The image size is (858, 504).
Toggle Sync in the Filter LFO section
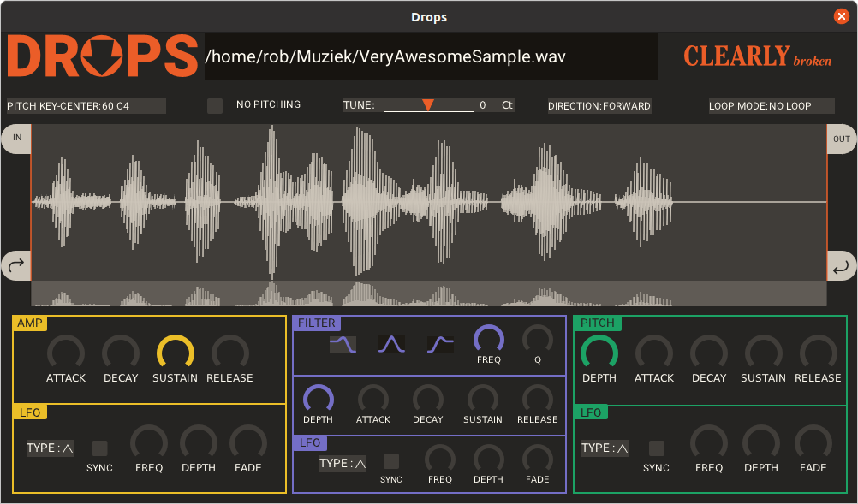click(x=391, y=461)
